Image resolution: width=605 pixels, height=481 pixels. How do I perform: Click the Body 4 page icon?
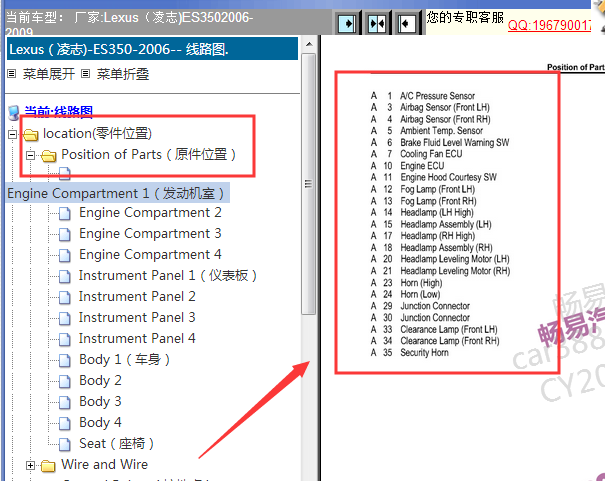64,424
